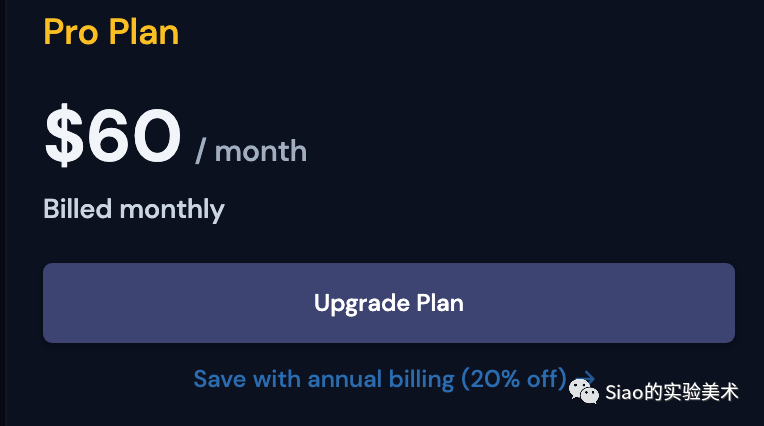Click the $60 price amount
Image resolution: width=764 pixels, height=426 pixels.
pos(113,135)
